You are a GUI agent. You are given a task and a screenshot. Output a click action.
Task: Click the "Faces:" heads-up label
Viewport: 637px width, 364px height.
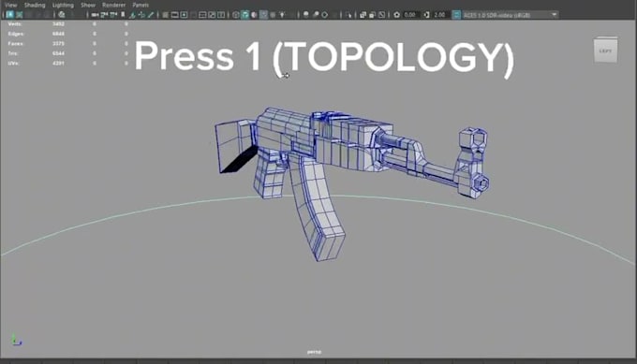point(16,43)
